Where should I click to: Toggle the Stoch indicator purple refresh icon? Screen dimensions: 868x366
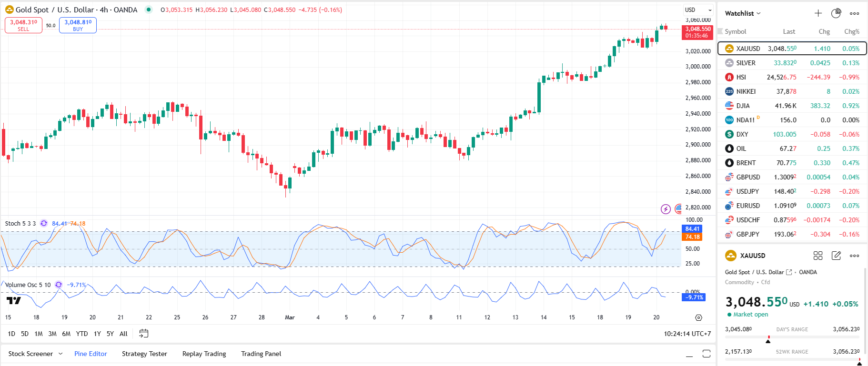click(44, 223)
